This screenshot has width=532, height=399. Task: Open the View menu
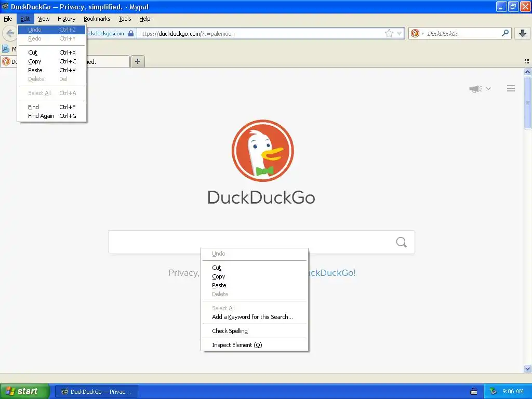point(44,19)
